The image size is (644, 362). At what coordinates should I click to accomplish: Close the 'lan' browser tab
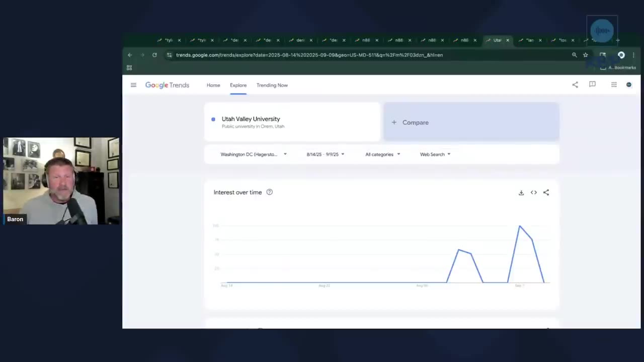point(540,40)
